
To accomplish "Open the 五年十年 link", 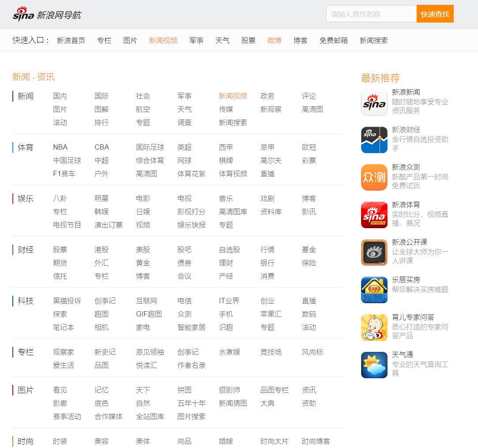I will click(x=192, y=403).
